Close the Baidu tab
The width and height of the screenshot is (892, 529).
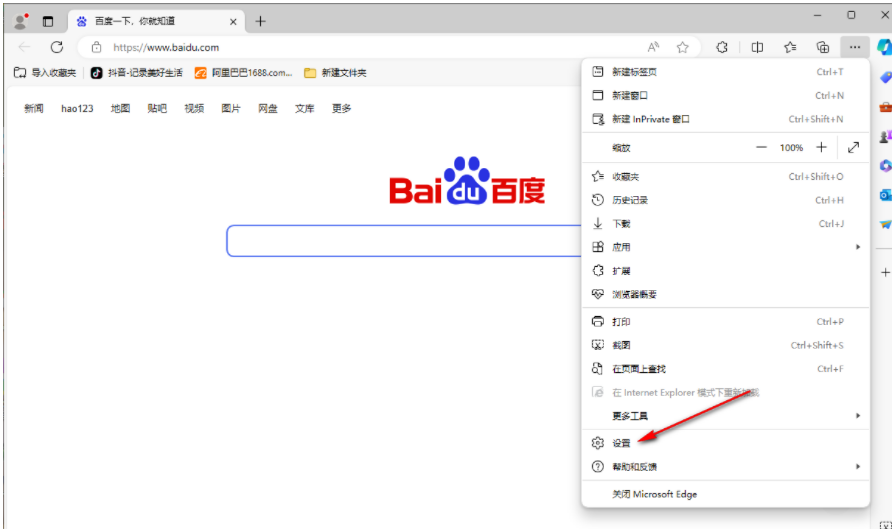click(x=233, y=22)
